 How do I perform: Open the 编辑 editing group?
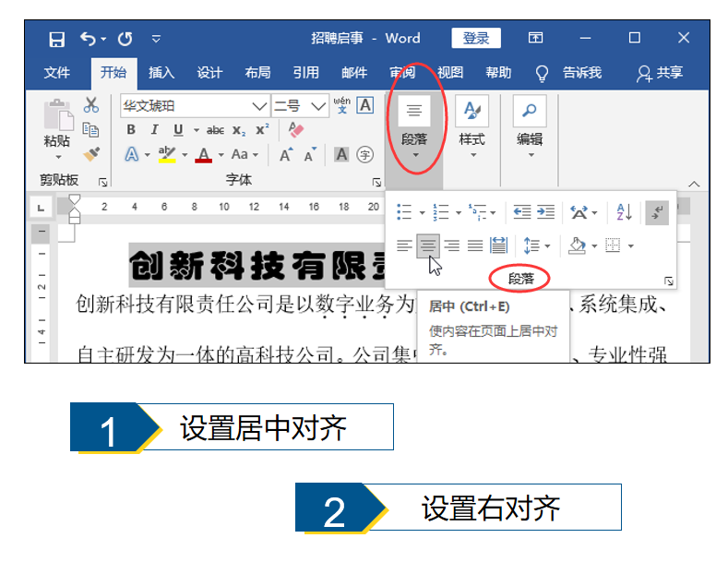(x=530, y=126)
